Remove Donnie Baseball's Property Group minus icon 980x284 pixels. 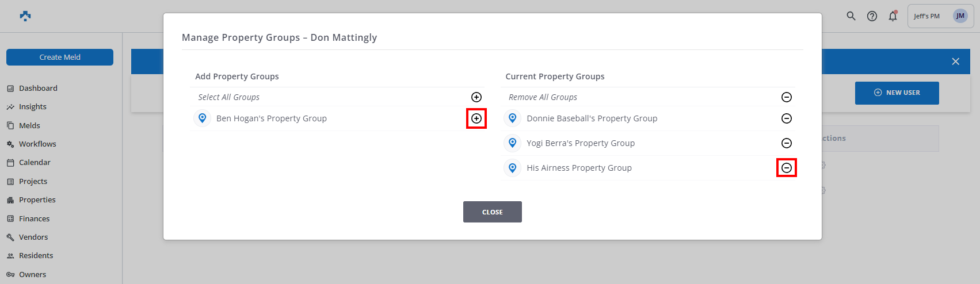787,118
